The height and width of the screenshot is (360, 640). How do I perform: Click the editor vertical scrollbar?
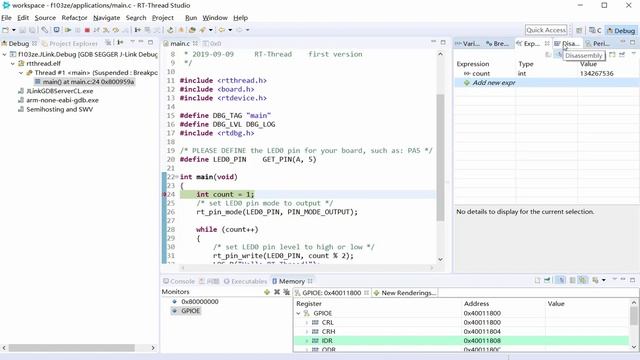440,158
